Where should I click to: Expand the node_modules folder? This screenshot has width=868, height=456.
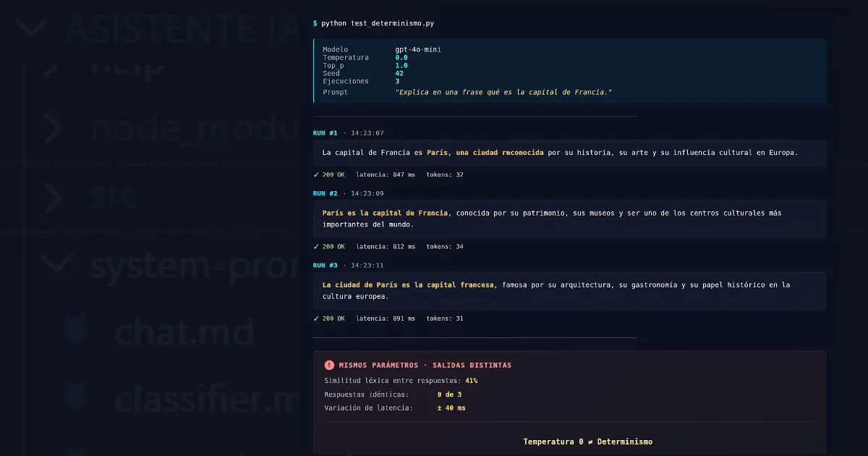tap(54, 127)
